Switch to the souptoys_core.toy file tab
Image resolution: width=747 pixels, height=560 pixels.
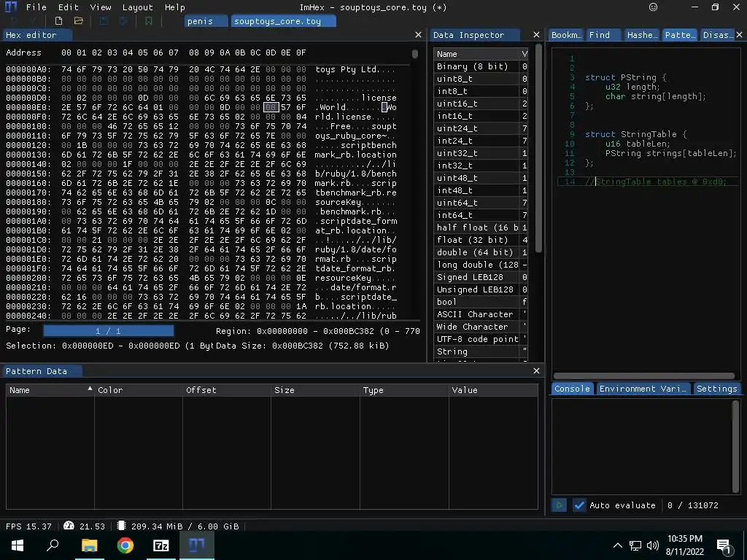[x=284, y=21]
